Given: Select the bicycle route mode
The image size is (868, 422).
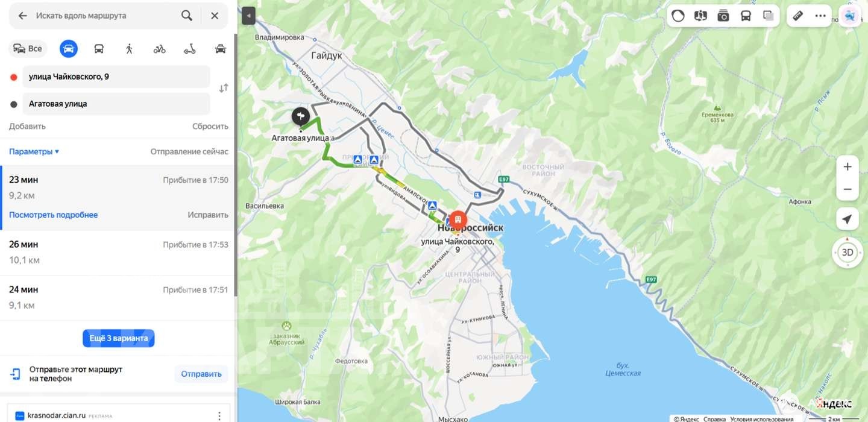Looking at the screenshot, I should pos(159,49).
